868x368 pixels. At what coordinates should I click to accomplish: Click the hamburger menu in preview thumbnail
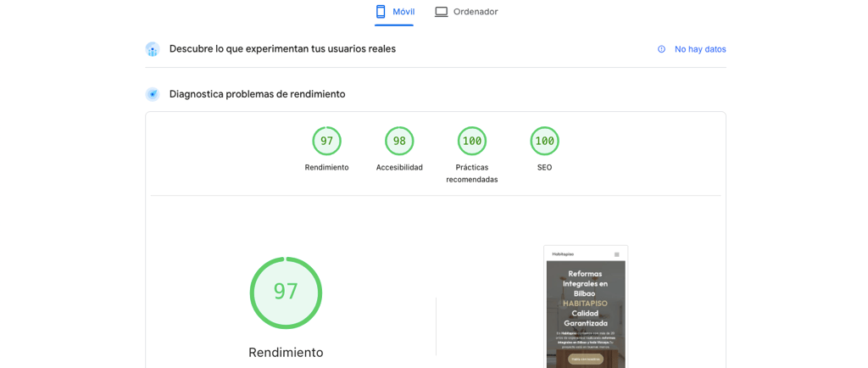tap(617, 254)
